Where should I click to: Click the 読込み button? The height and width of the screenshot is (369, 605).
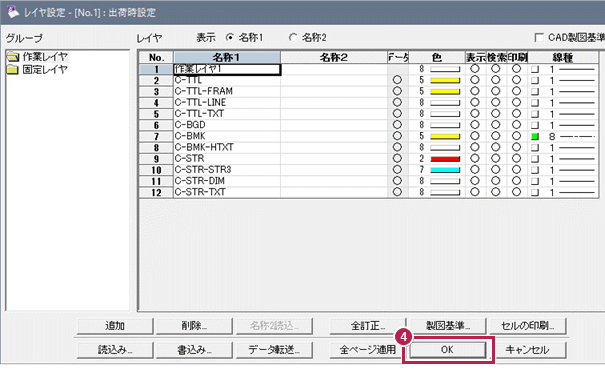[115, 350]
